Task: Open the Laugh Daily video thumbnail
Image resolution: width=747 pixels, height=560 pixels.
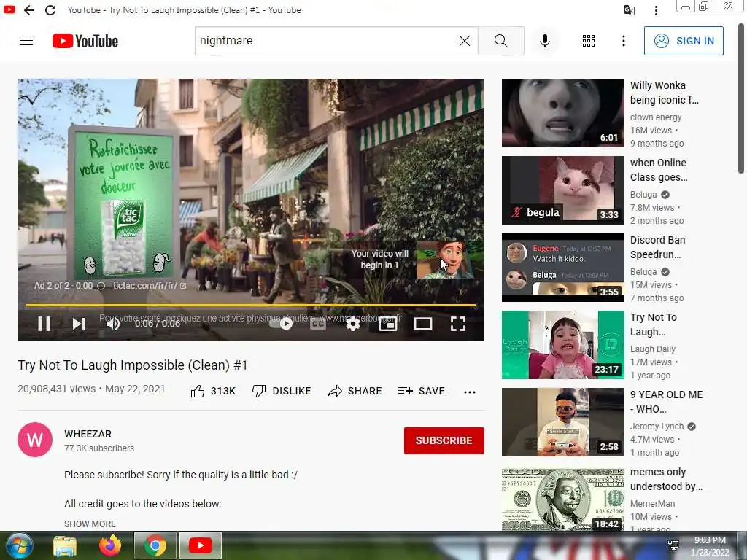Action: pos(562,345)
